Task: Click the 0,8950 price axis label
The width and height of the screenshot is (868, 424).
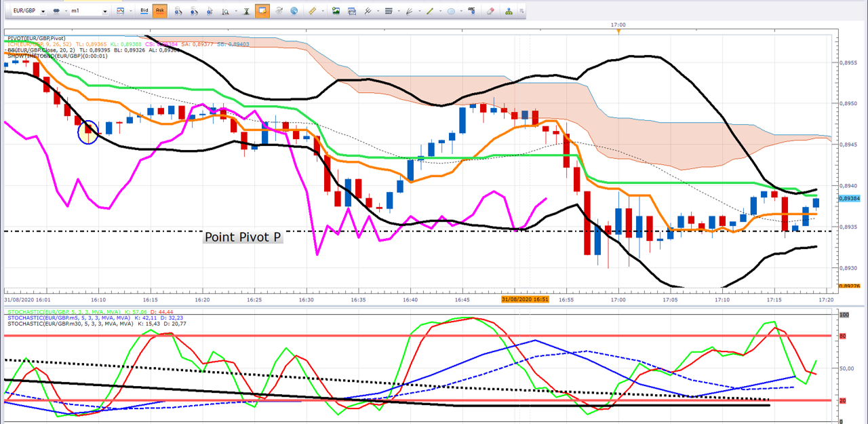Action: 849,104
